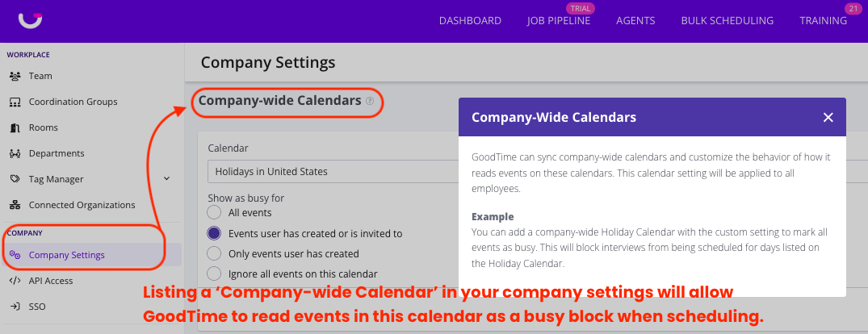Image resolution: width=868 pixels, height=334 pixels.
Task: Open the Holidays in United States dropdown
Action: click(x=331, y=171)
